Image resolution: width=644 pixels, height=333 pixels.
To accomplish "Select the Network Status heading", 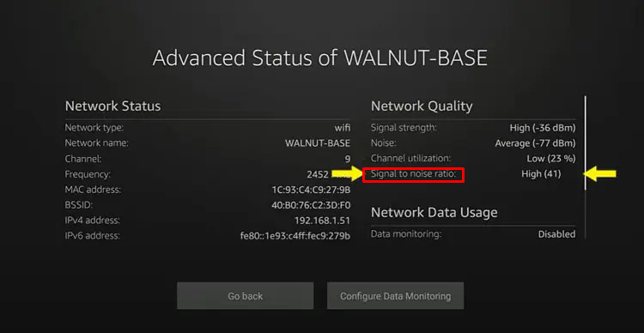I will [112, 106].
